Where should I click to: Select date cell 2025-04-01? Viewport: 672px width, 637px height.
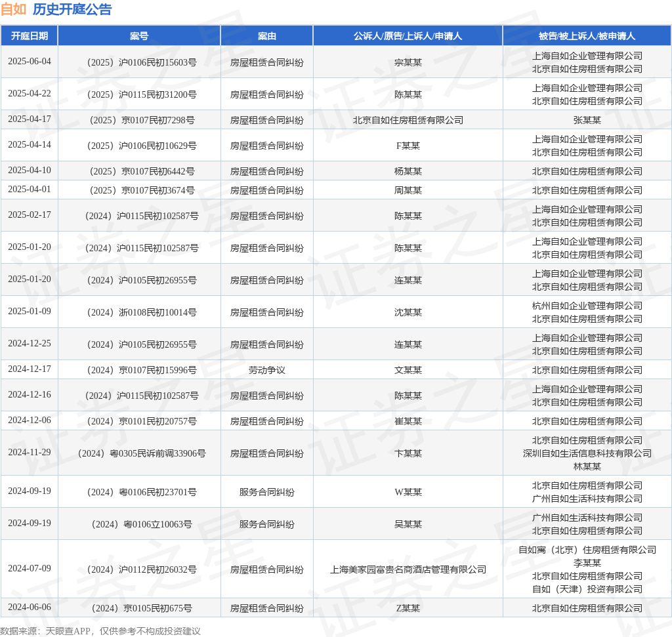[29, 190]
